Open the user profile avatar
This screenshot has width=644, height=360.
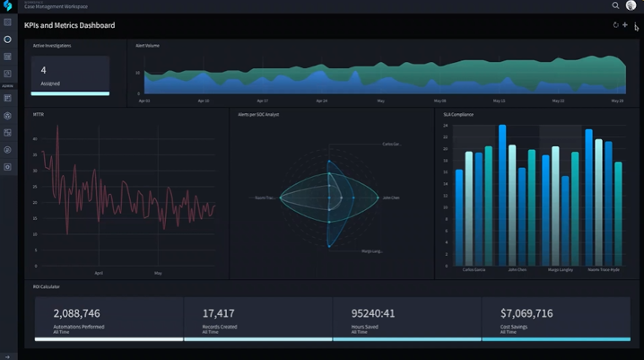click(x=631, y=4)
